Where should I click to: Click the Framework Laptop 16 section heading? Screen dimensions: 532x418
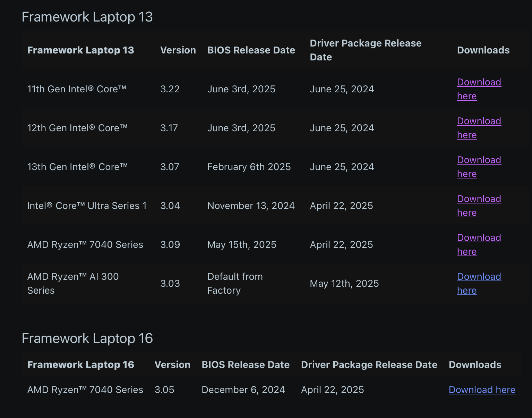87,338
